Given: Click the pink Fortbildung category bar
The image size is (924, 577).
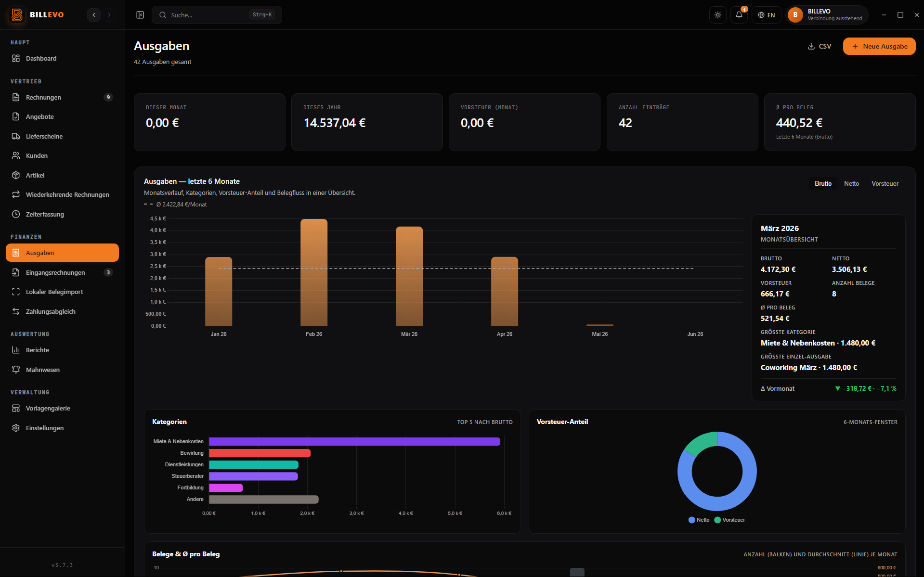Looking at the screenshot, I should pos(226,487).
